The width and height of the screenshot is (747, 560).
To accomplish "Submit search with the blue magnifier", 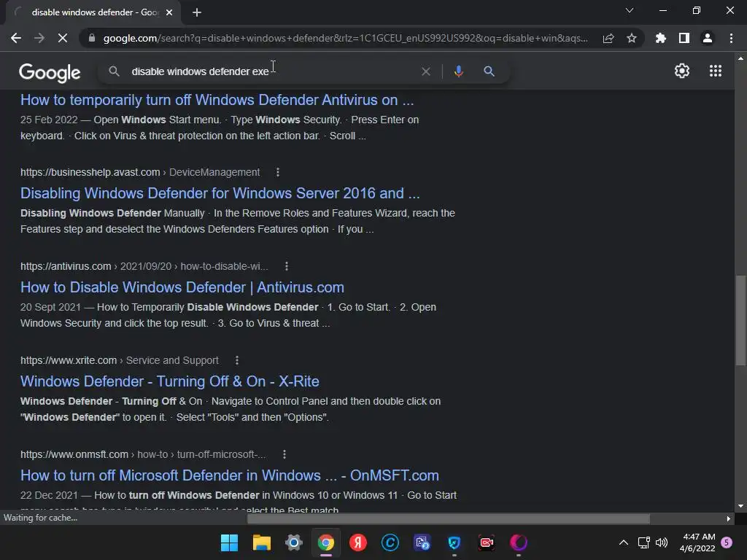I will (x=489, y=71).
